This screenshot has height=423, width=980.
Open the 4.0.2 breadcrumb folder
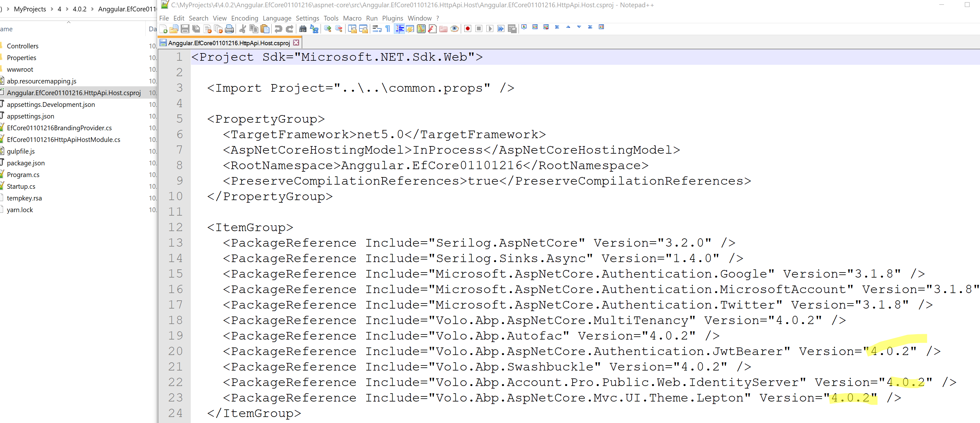[80, 9]
